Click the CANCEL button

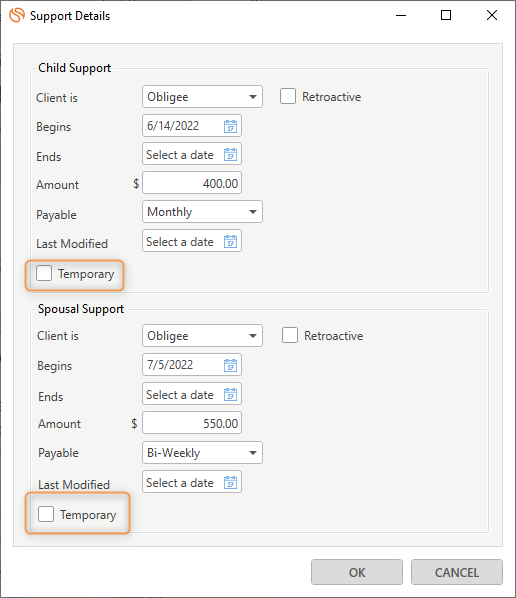pyautogui.click(x=457, y=572)
